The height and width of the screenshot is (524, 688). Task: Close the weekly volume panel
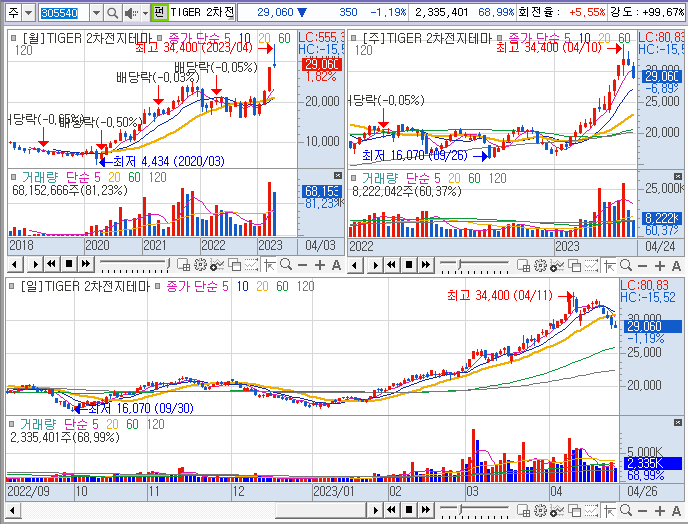678,176
